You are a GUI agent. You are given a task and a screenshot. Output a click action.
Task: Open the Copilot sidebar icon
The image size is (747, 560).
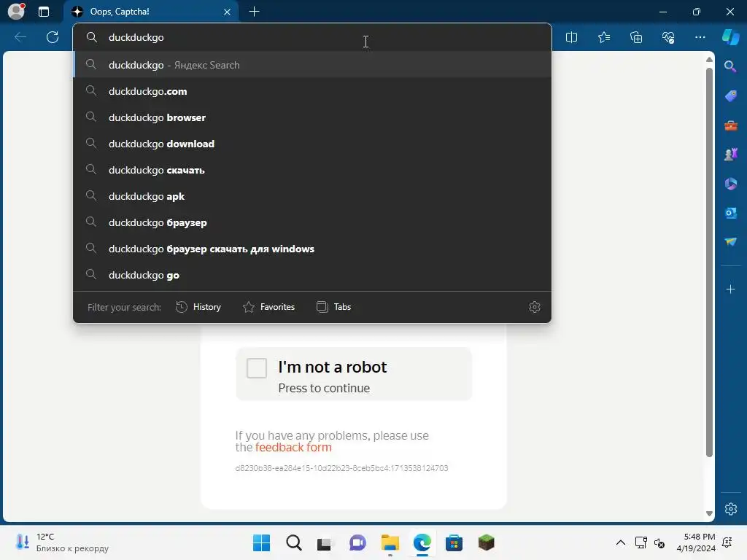[x=730, y=37]
